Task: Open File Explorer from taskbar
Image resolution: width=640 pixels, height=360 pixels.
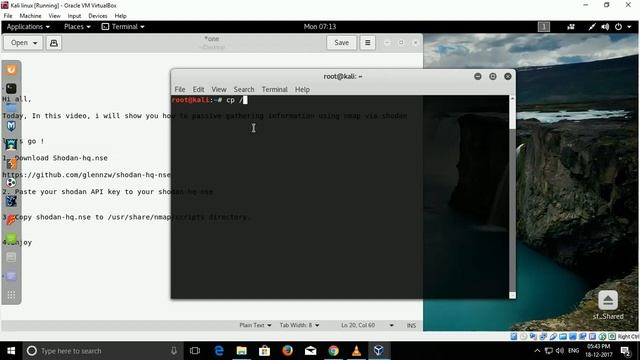Action: (242, 351)
